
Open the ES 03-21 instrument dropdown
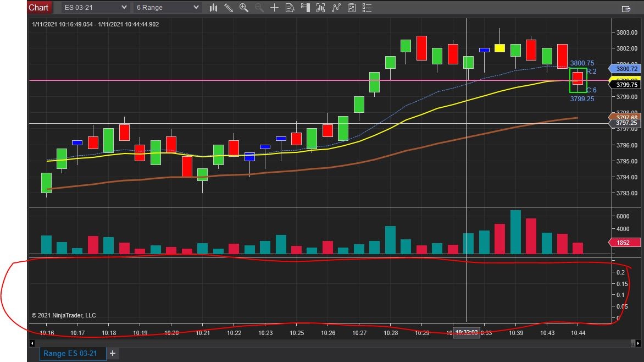(95, 7)
